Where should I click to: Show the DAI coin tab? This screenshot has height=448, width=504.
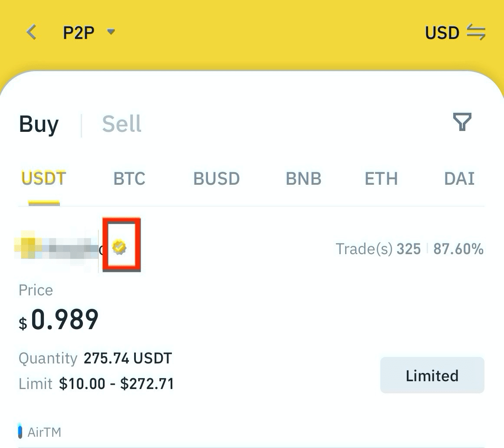point(459,179)
